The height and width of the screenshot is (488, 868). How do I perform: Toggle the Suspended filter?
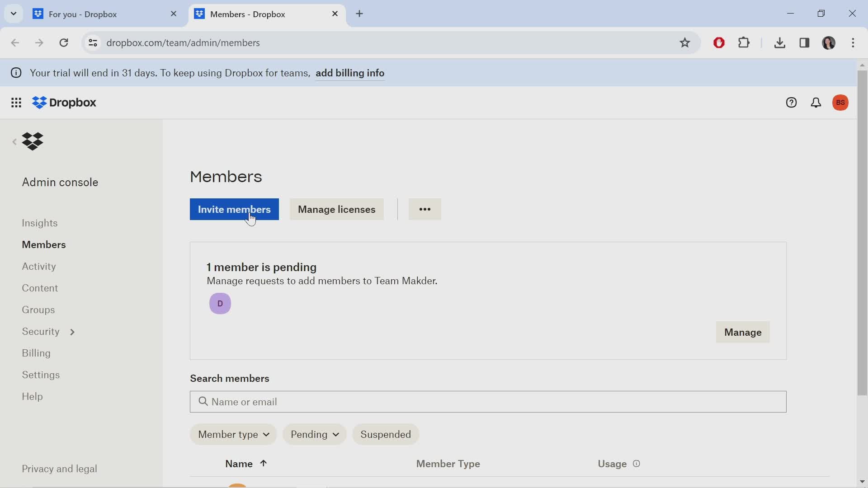pyautogui.click(x=386, y=434)
